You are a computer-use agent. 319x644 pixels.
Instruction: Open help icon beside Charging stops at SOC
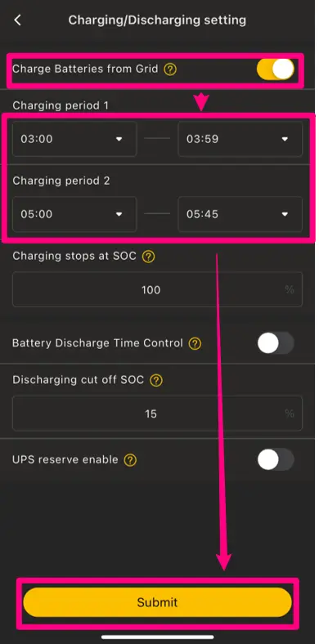pos(148,257)
